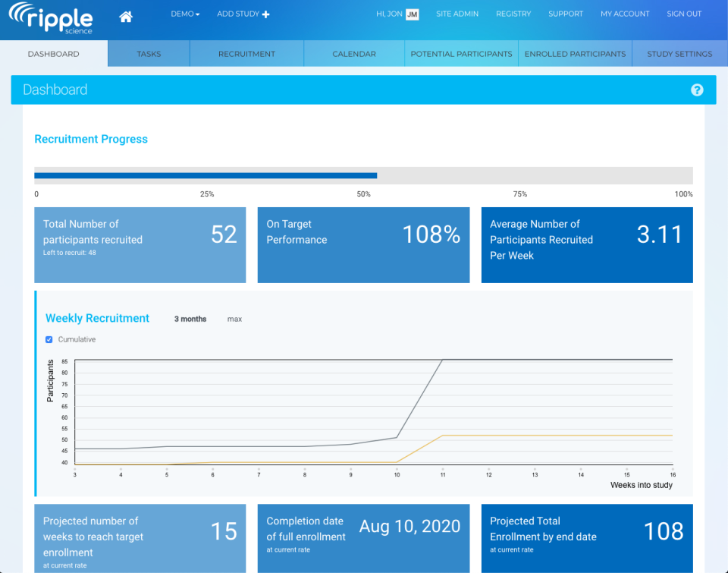
Task: Open the Dashboard help question mark icon
Action: pyautogui.click(x=697, y=90)
